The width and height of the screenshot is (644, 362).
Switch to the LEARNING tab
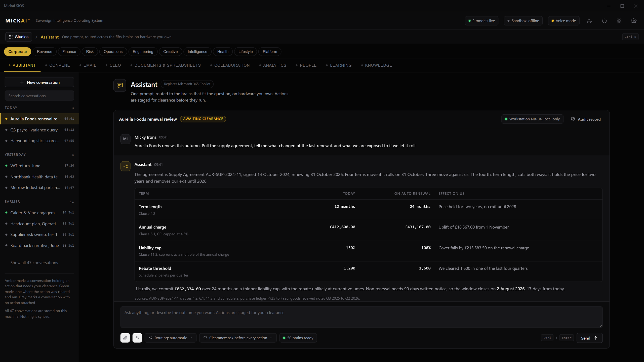(339, 65)
